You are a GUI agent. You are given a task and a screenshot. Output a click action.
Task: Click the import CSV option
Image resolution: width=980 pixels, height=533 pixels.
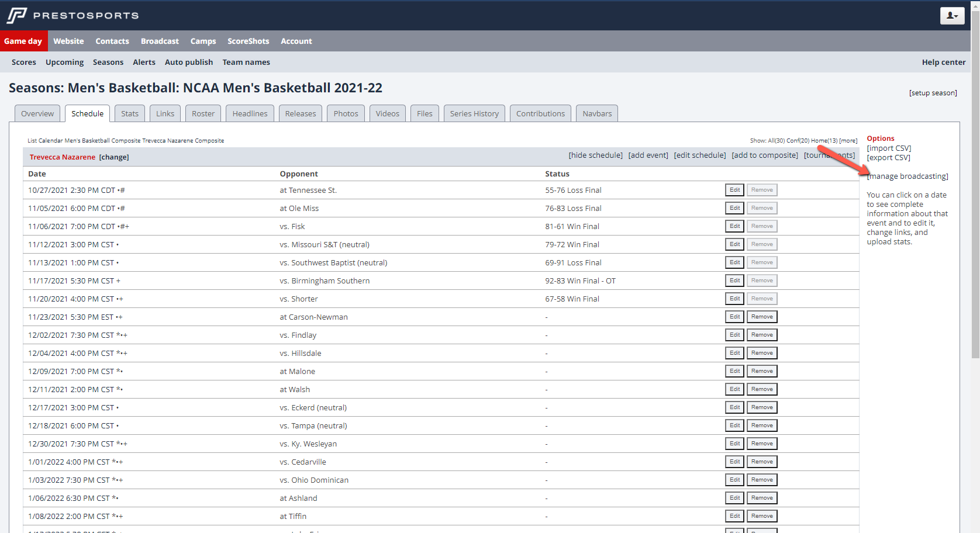(x=889, y=148)
